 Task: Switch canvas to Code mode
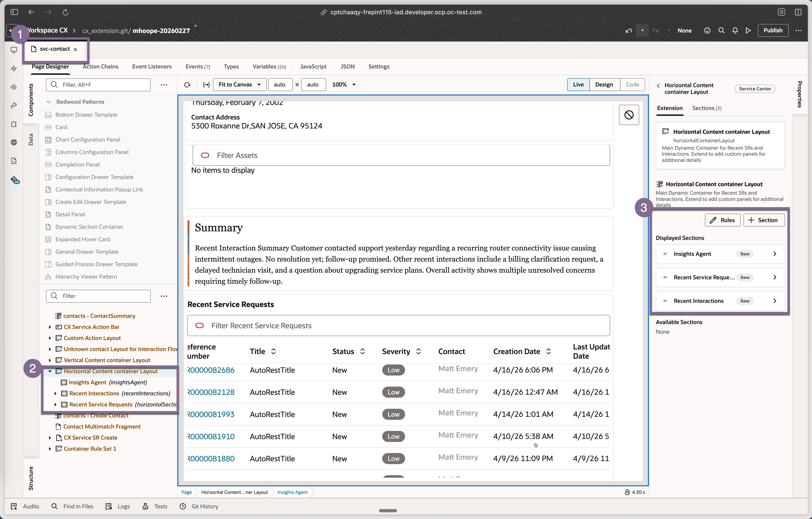point(633,85)
